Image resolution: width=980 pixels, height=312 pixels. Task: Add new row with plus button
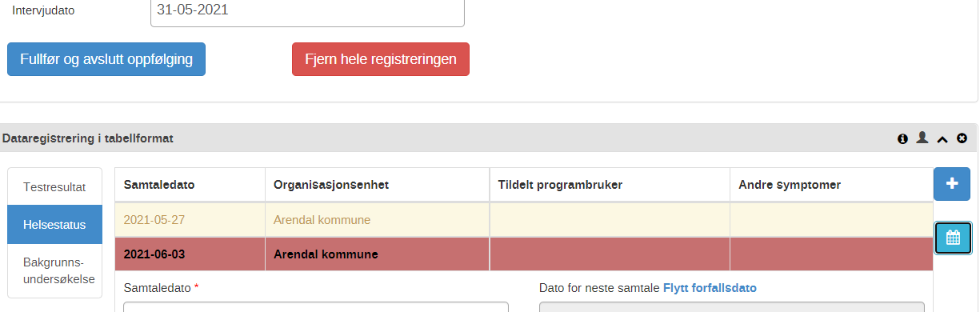(952, 184)
